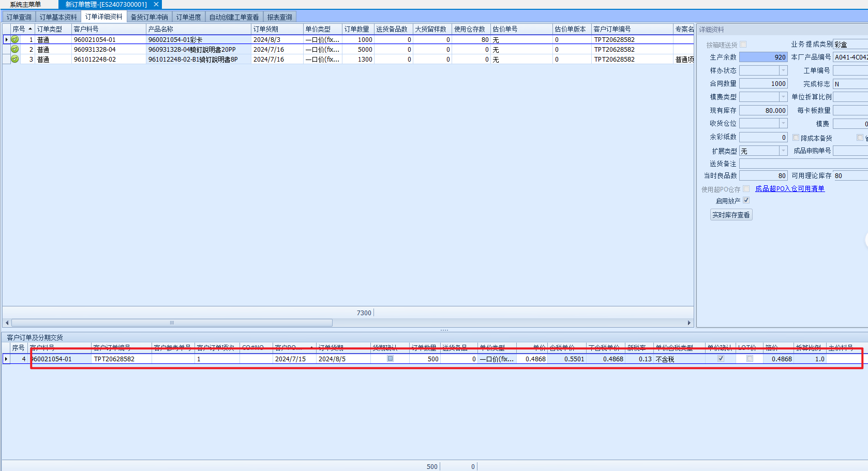Select cell 961012248-02-B1骑钉說明書8P

point(199,59)
